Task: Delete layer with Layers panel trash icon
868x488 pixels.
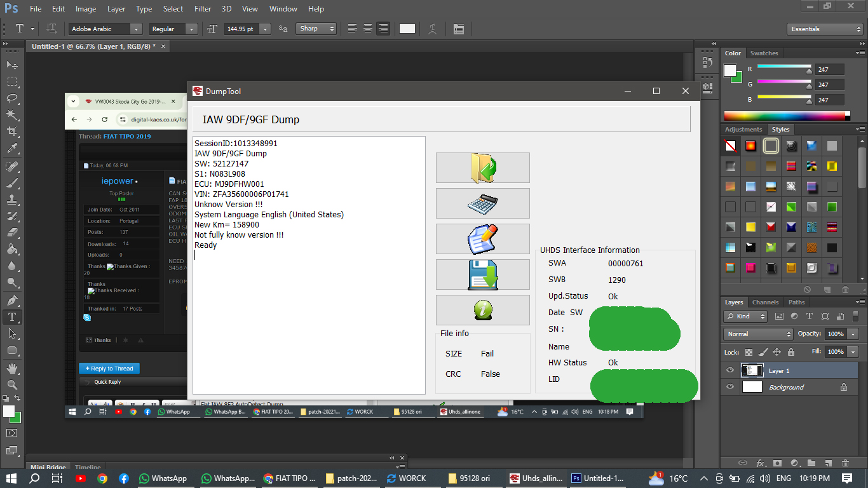Action: pyautogui.click(x=845, y=463)
